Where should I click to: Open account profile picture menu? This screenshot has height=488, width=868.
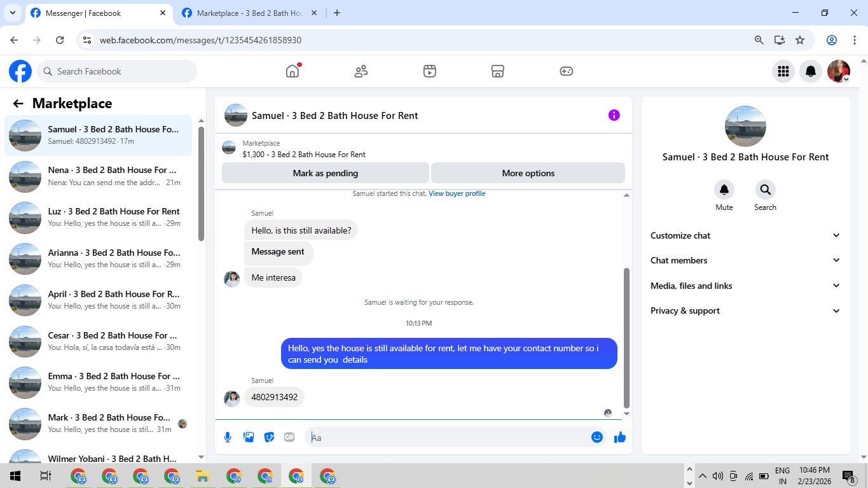tap(838, 71)
